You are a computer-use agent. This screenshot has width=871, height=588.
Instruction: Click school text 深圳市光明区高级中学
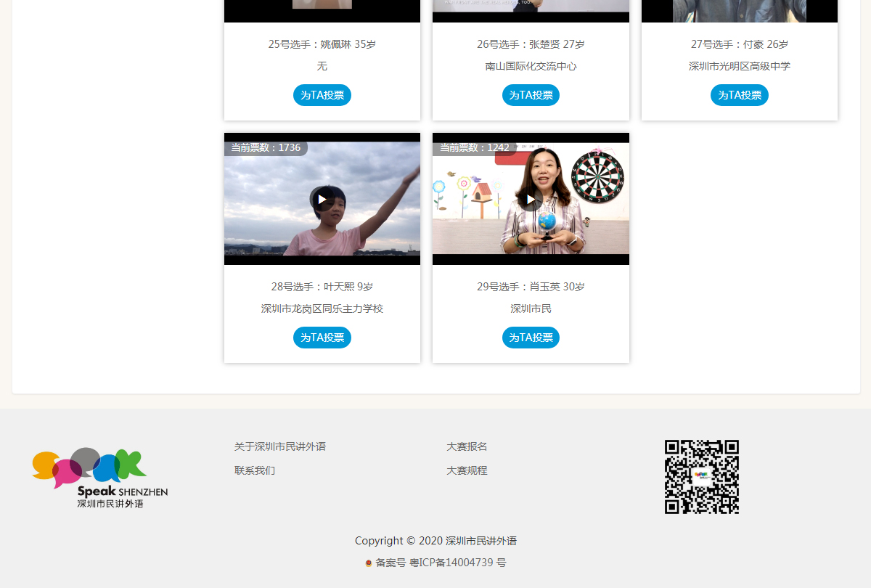[740, 66]
